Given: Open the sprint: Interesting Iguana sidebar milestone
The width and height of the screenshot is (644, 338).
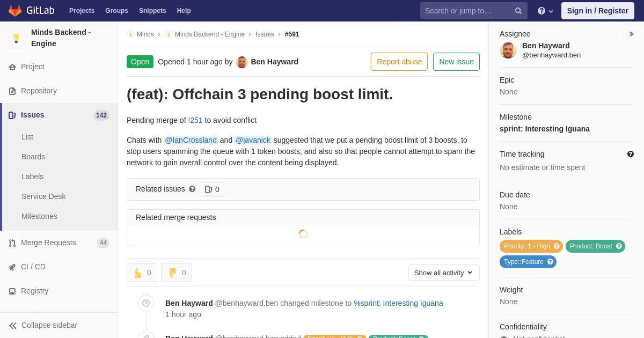Looking at the screenshot, I should click(545, 129).
